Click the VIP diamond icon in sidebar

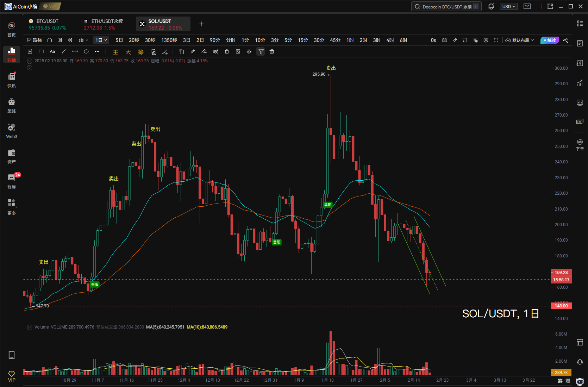point(12,376)
